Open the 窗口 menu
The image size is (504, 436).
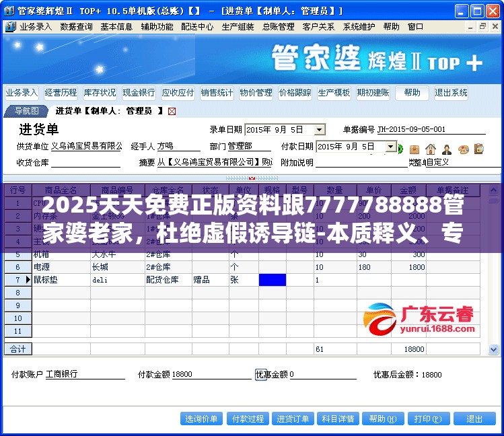(x=415, y=27)
